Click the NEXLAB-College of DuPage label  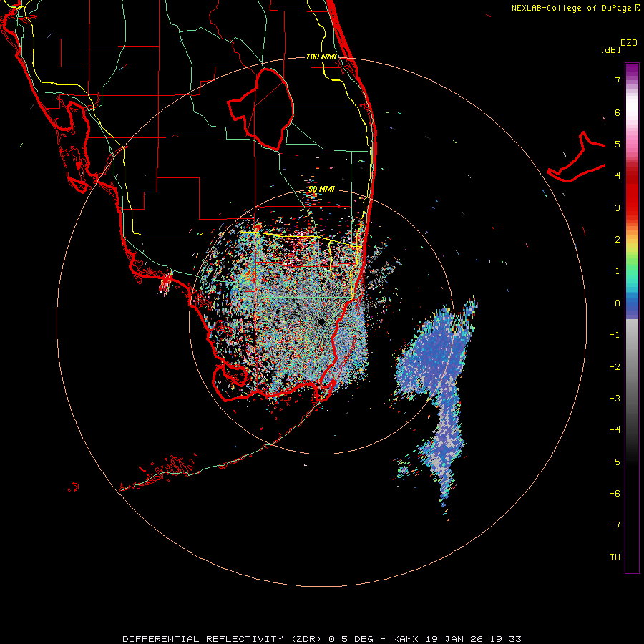[x=575, y=8]
